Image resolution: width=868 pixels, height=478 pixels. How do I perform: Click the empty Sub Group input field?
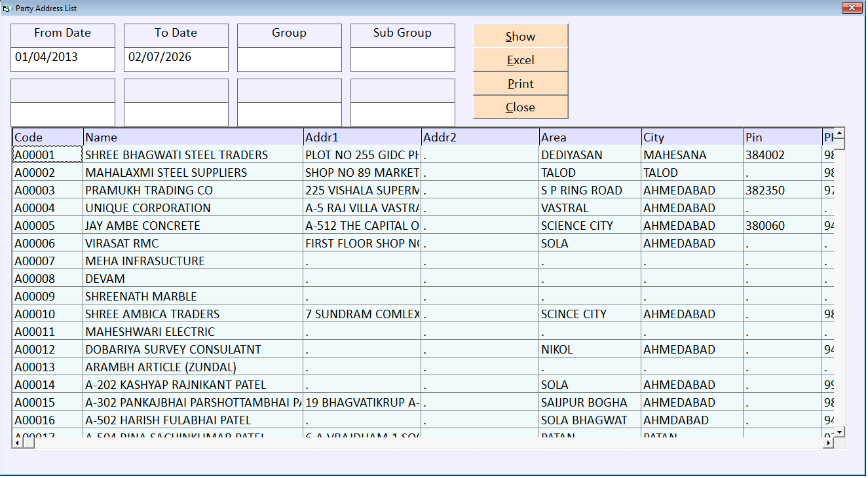pyautogui.click(x=403, y=60)
